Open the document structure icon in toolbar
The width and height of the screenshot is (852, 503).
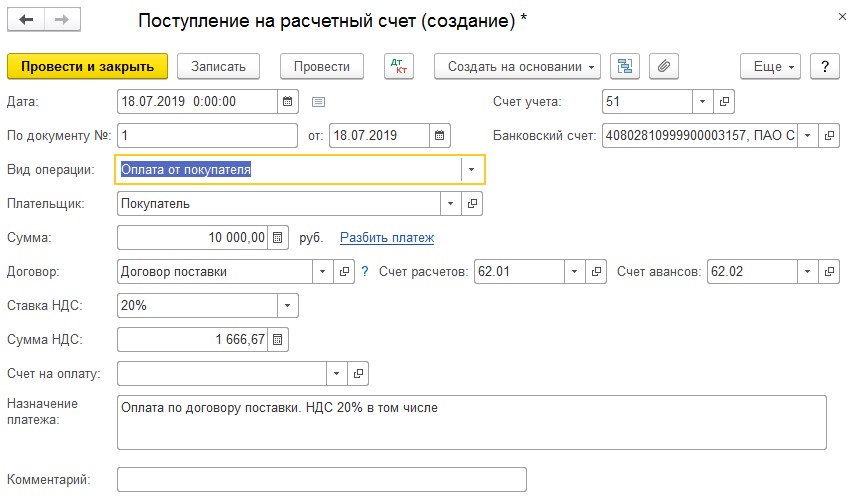(626, 66)
